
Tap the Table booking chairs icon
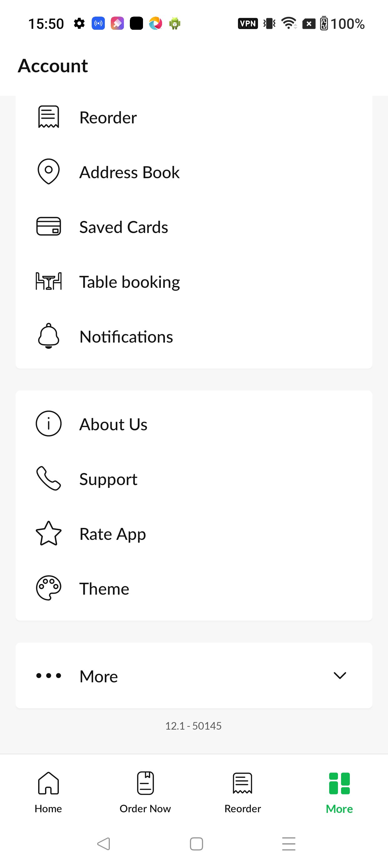[48, 281]
